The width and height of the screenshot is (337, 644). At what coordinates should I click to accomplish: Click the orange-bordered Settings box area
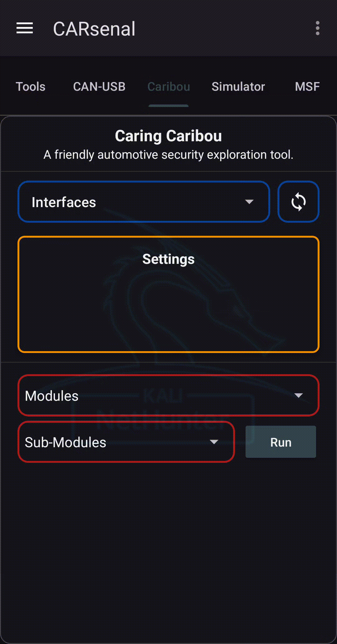tap(168, 309)
